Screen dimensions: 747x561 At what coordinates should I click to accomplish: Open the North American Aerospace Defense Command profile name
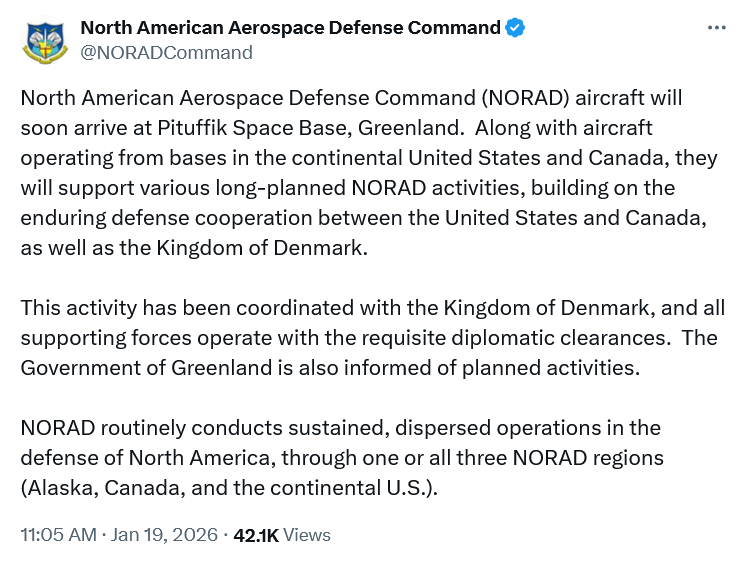tap(290, 28)
